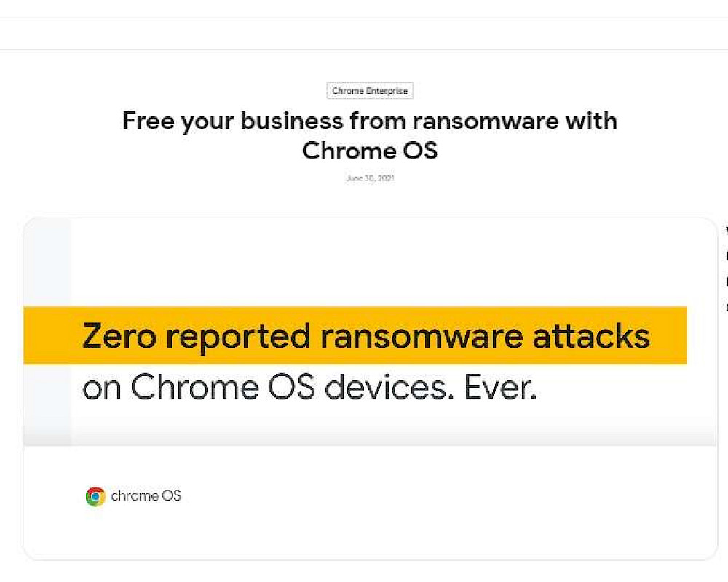
Task: Click the "Chrome OS" second line of headline
Action: [369, 151]
